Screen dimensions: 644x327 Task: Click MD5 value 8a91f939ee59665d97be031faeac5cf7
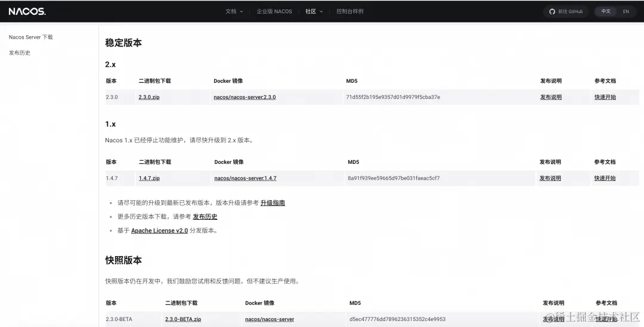pos(394,178)
